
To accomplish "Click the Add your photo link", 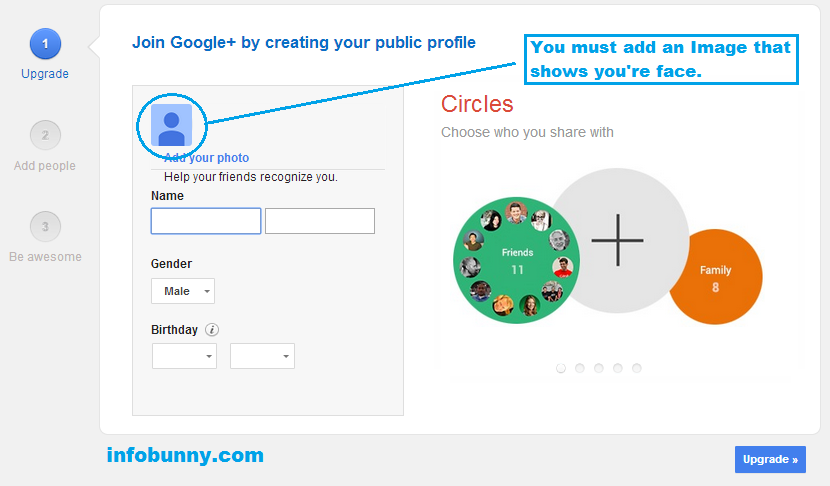I will [206, 158].
